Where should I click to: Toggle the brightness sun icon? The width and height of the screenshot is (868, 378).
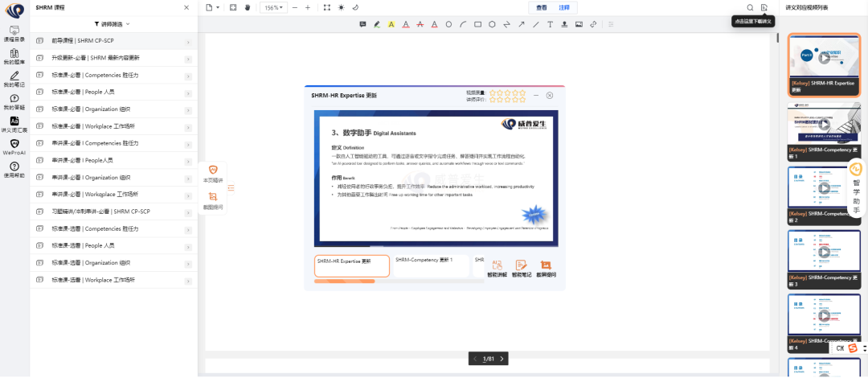[341, 8]
